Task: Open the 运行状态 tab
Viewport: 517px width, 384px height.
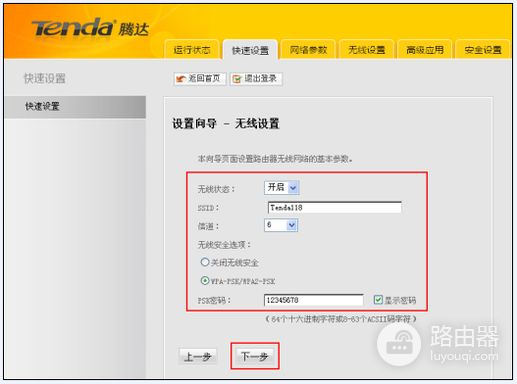Action: click(x=192, y=50)
